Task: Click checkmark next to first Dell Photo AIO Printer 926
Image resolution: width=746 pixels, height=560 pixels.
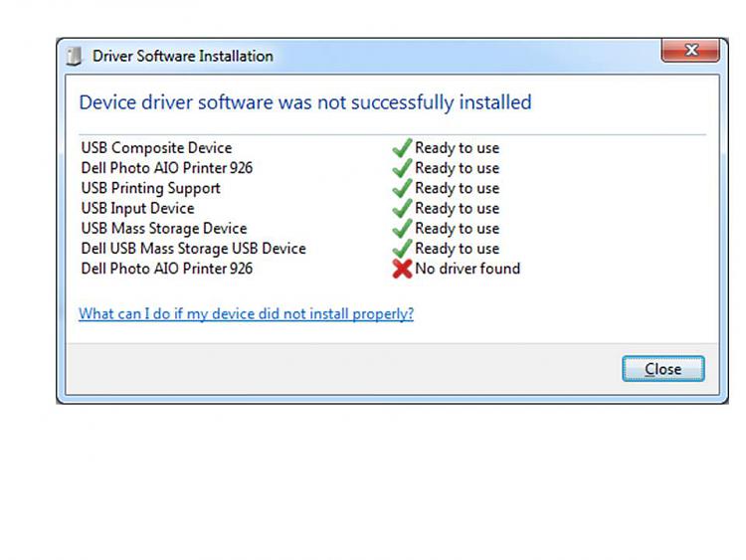Action: (x=402, y=167)
